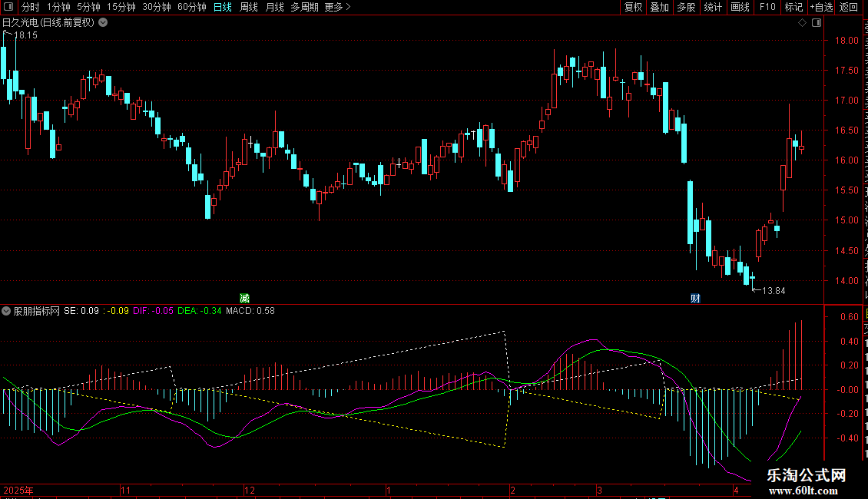This screenshot has height=499, width=868.
Task: Open the 画线 drawing tools
Action: (740, 7)
